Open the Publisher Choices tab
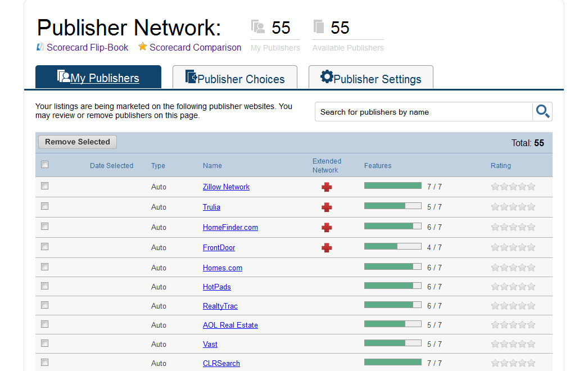Viewport: 588px width, 371px height. click(235, 77)
